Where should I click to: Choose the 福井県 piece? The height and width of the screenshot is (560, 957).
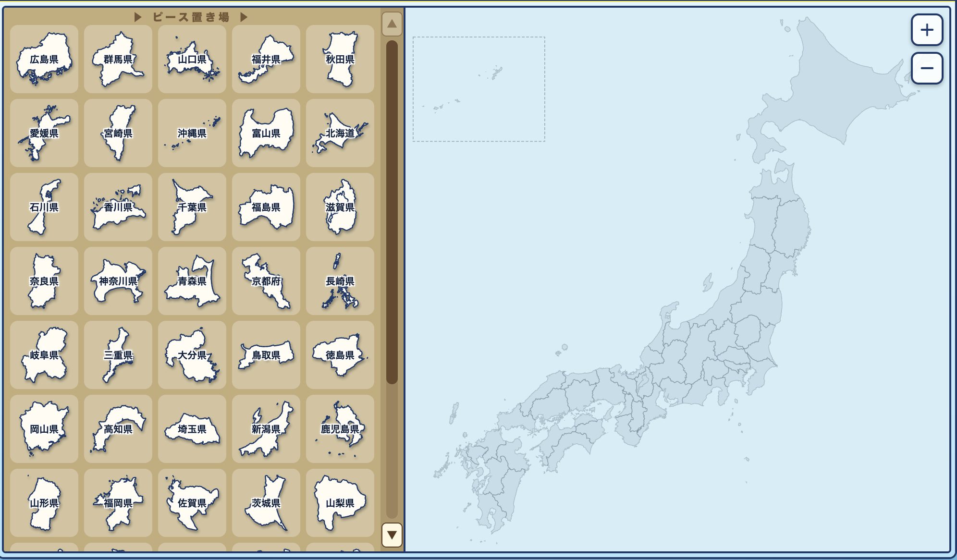(266, 59)
